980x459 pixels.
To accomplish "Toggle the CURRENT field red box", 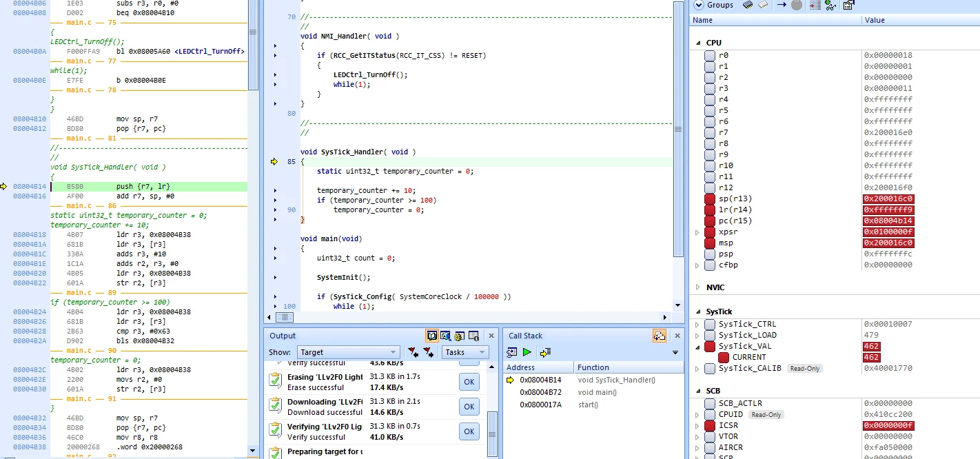I will (x=724, y=357).
